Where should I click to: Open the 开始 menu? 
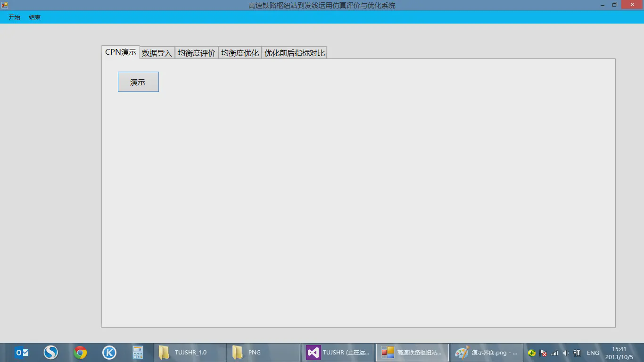(x=15, y=17)
